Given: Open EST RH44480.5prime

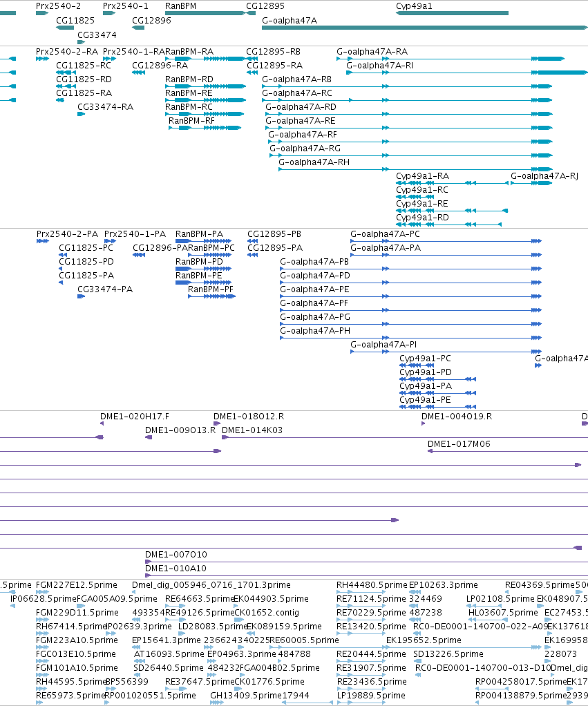Looking at the screenshot, I should pos(372,585).
